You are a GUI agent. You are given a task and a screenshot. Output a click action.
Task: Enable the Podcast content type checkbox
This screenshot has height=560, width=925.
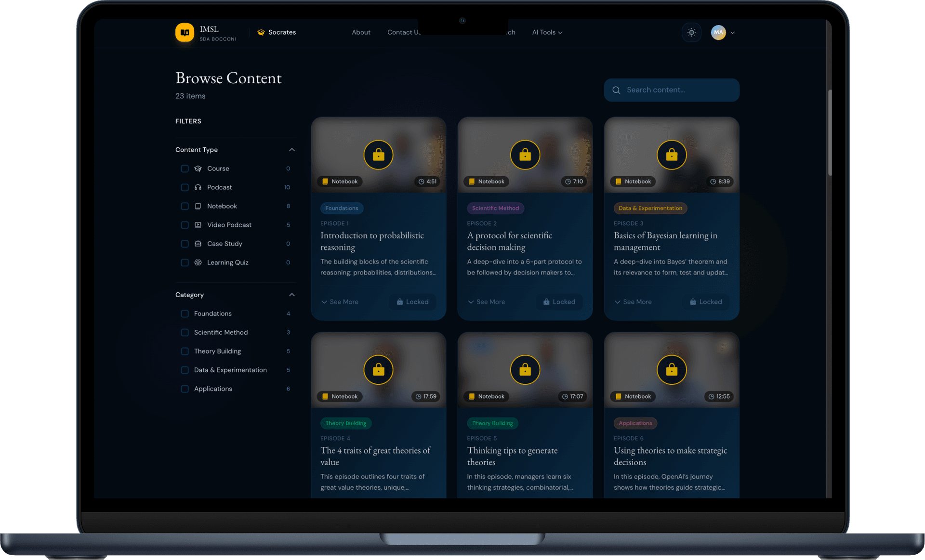pos(185,188)
